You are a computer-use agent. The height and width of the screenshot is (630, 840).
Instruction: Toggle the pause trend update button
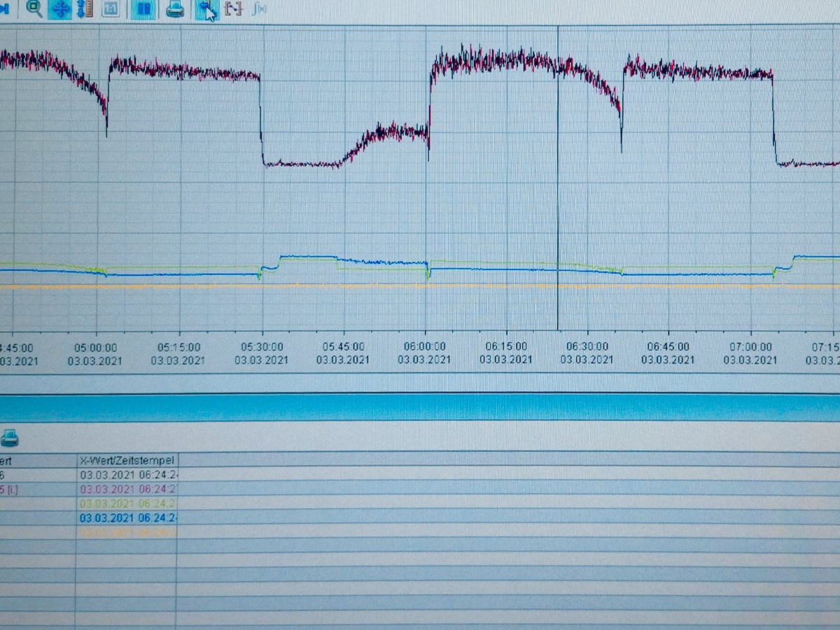click(x=143, y=9)
